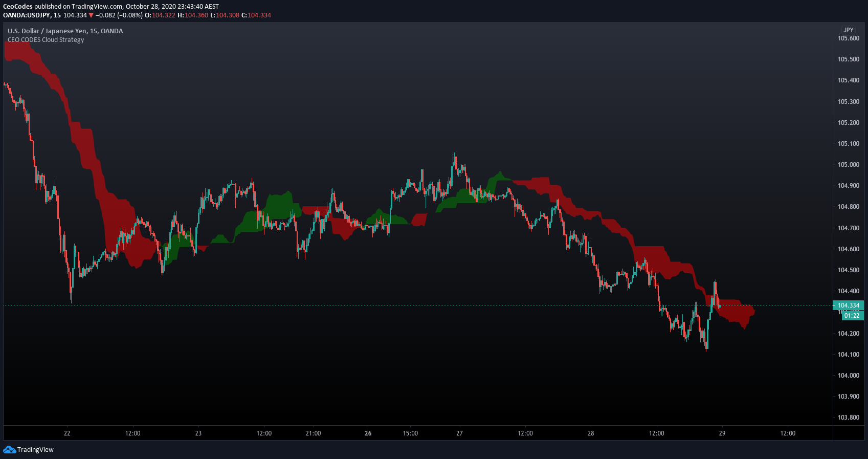Click the TradingView cloud logo icon
The height and width of the screenshot is (459, 868).
tap(9, 449)
